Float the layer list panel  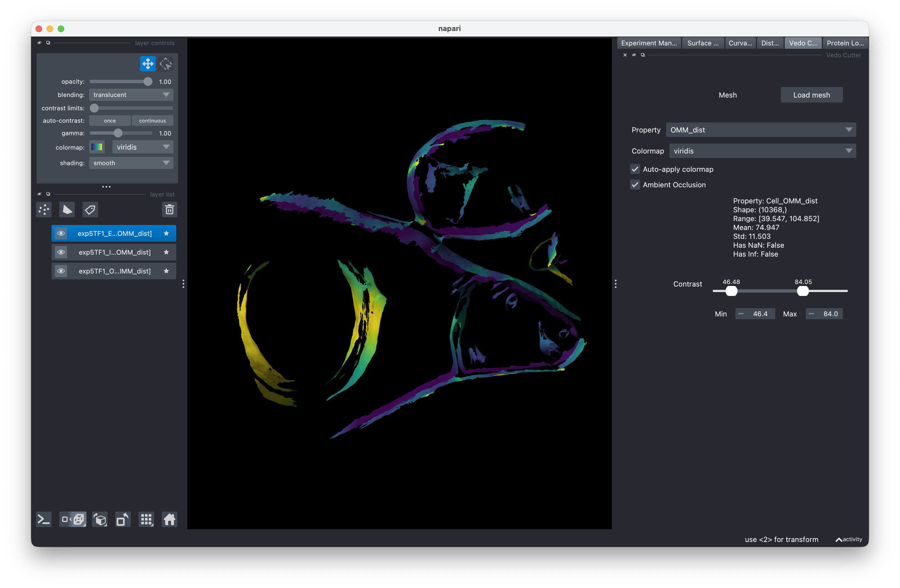[48, 194]
